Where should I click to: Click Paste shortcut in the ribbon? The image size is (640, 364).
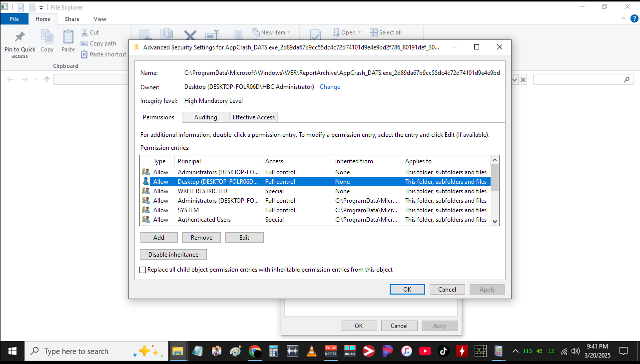[103, 54]
